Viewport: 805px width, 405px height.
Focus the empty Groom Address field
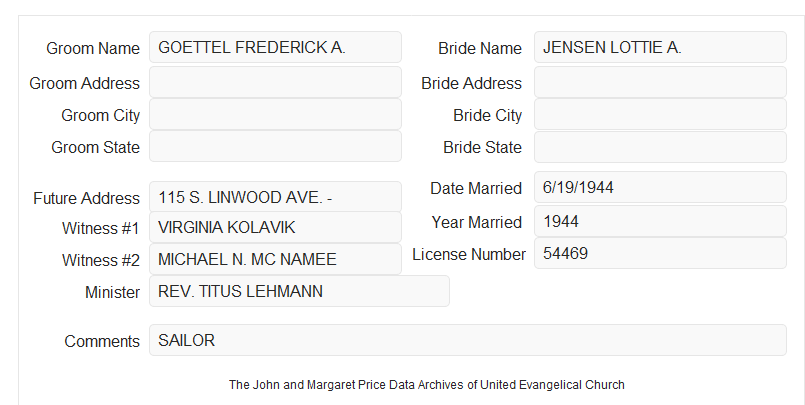275,82
